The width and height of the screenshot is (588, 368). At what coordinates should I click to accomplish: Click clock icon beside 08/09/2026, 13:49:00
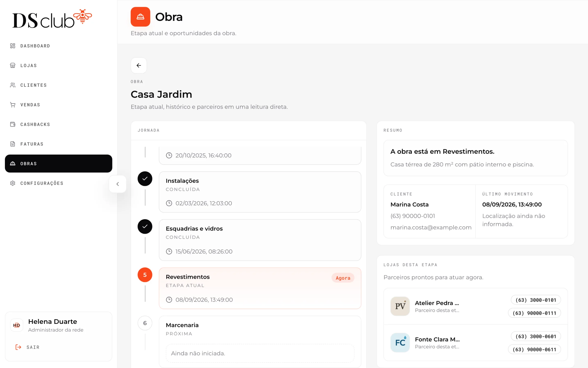coord(169,300)
